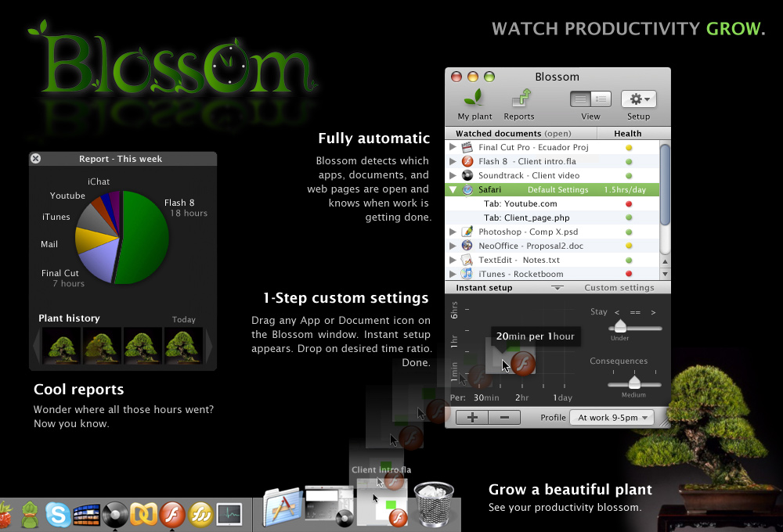Image resolution: width=783 pixels, height=532 pixels.
Task: Select the "Tab: Client_page.php" row
Action: click(x=552, y=217)
